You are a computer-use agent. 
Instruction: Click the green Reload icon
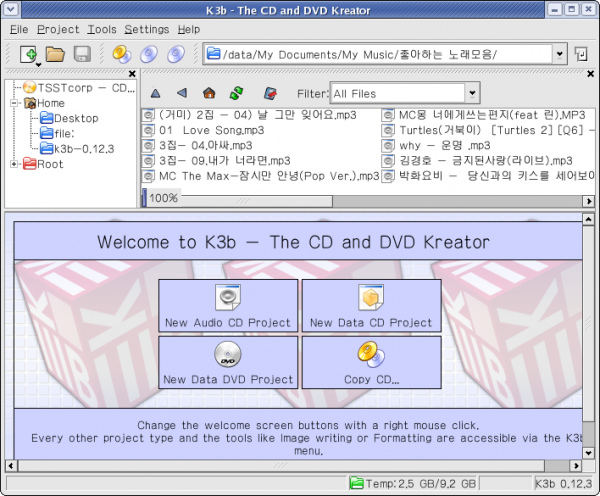236,93
